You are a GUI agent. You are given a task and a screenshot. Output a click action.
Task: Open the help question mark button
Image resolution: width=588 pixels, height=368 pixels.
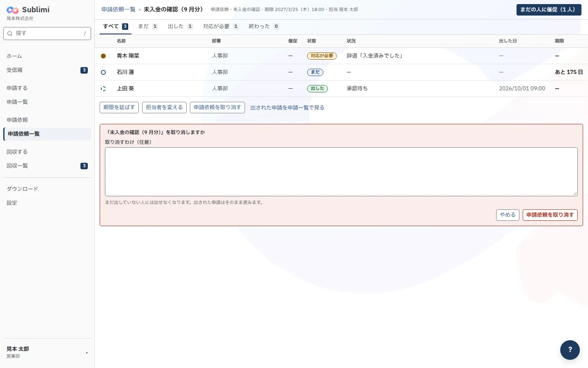coord(570,350)
